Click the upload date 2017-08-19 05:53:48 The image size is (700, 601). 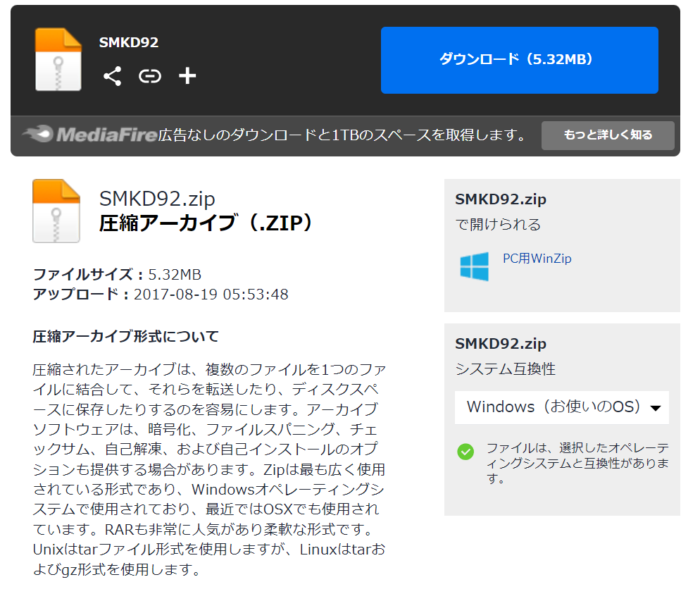pyautogui.click(x=211, y=295)
